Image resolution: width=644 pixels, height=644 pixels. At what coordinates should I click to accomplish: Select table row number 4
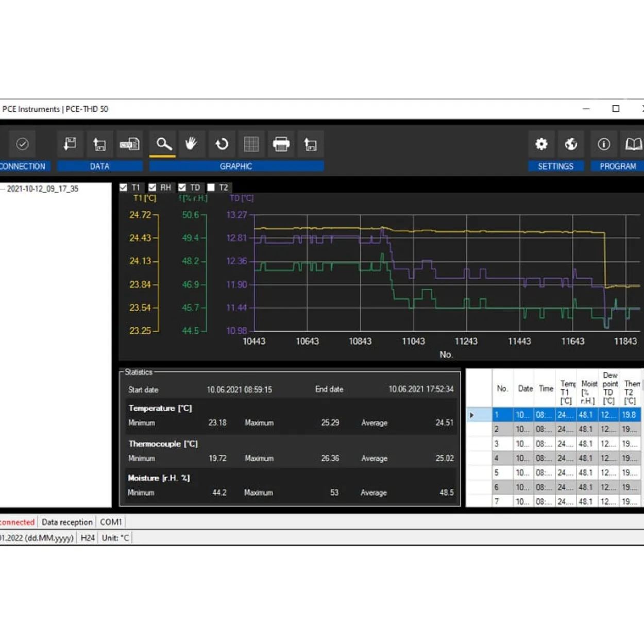coord(554,458)
